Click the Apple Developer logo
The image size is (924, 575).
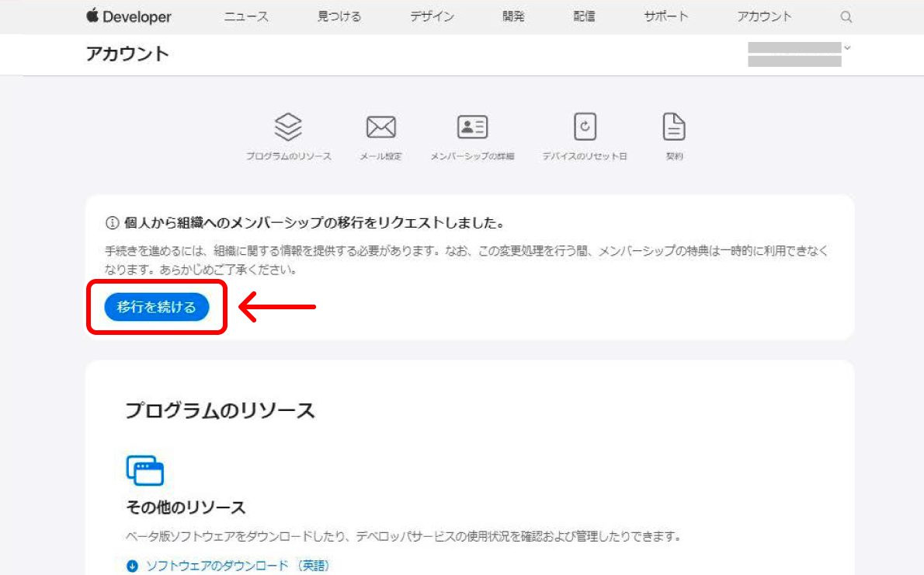(x=128, y=16)
